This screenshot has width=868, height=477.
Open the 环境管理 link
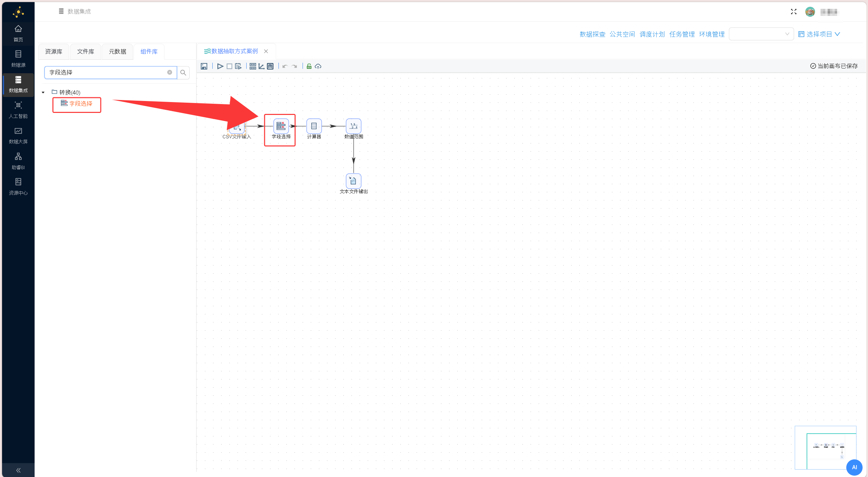[x=712, y=34]
